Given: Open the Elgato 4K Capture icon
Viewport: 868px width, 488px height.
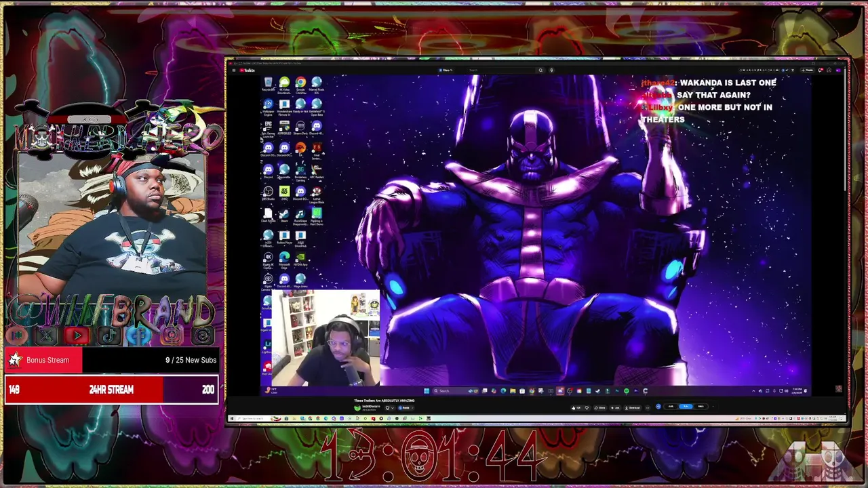Looking at the screenshot, I should (269, 262).
